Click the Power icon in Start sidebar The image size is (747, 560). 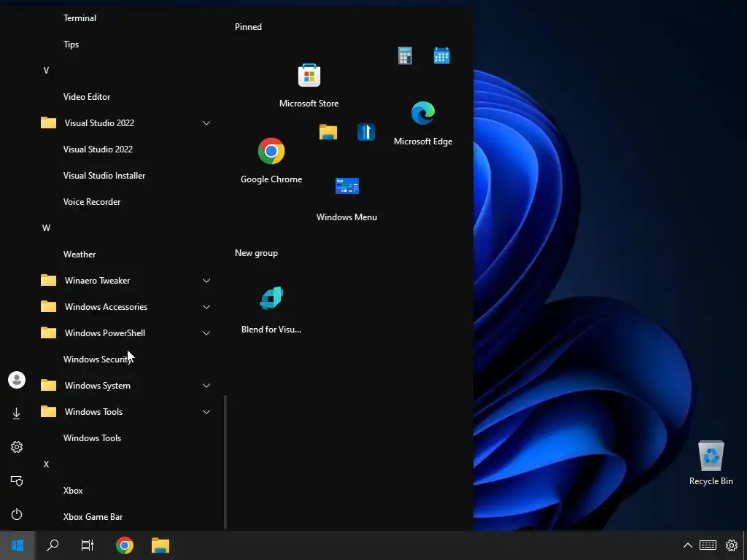click(x=17, y=514)
